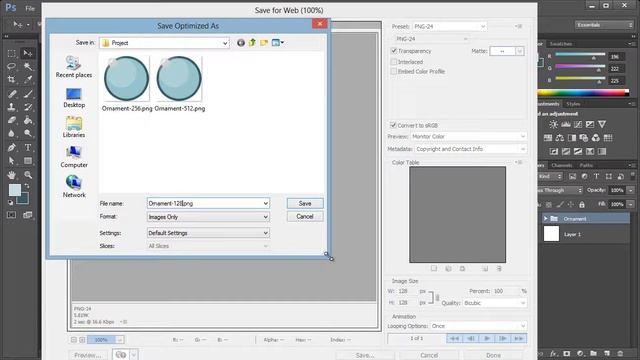Add Levels adjustment
This screenshot has width=640, height=360.
566,124
